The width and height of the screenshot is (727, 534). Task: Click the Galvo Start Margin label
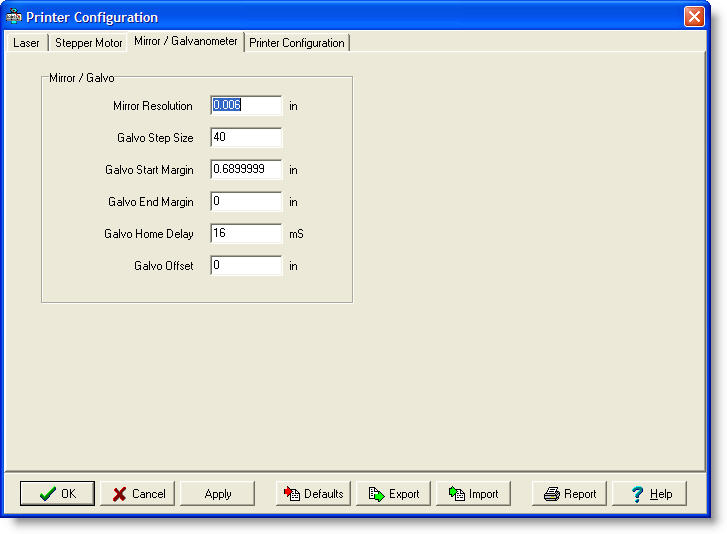tap(149, 170)
